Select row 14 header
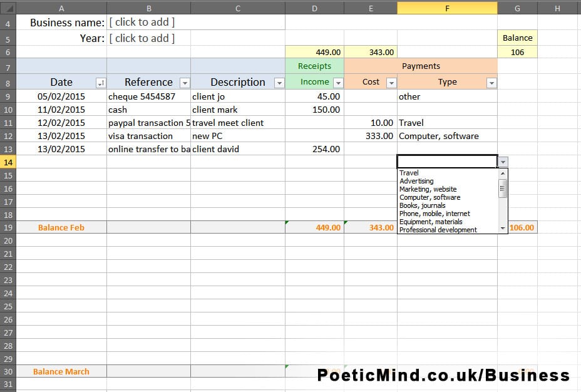This screenshot has width=581, height=392. 7,162
